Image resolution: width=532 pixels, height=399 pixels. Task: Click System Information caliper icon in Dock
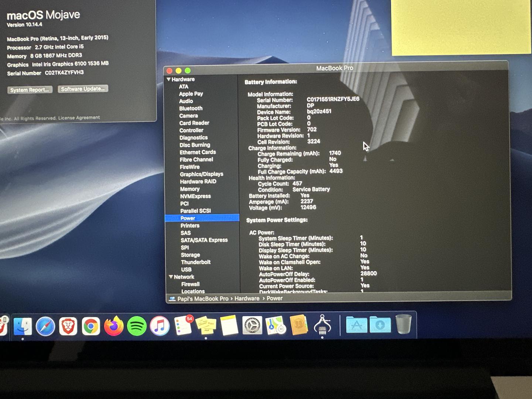coord(322,324)
